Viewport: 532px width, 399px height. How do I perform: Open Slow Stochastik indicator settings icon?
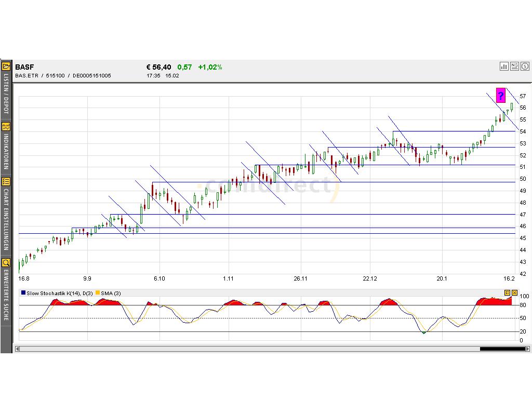(507, 293)
